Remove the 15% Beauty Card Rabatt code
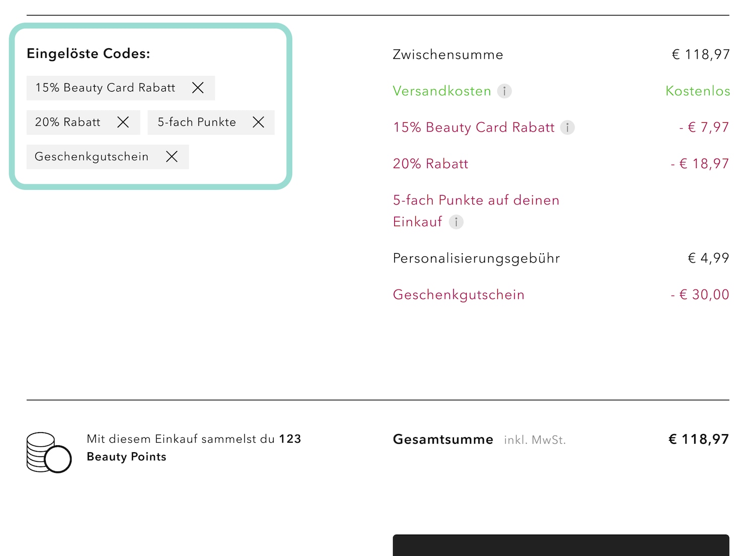 pos(198,88)
